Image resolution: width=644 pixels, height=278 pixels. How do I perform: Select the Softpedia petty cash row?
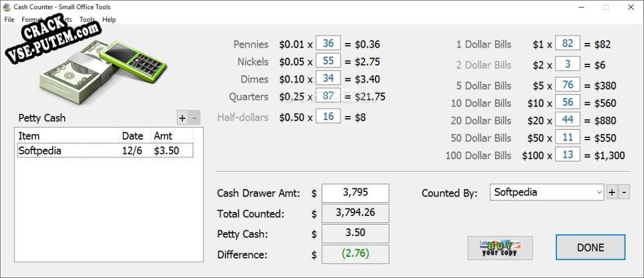point(105,150)
